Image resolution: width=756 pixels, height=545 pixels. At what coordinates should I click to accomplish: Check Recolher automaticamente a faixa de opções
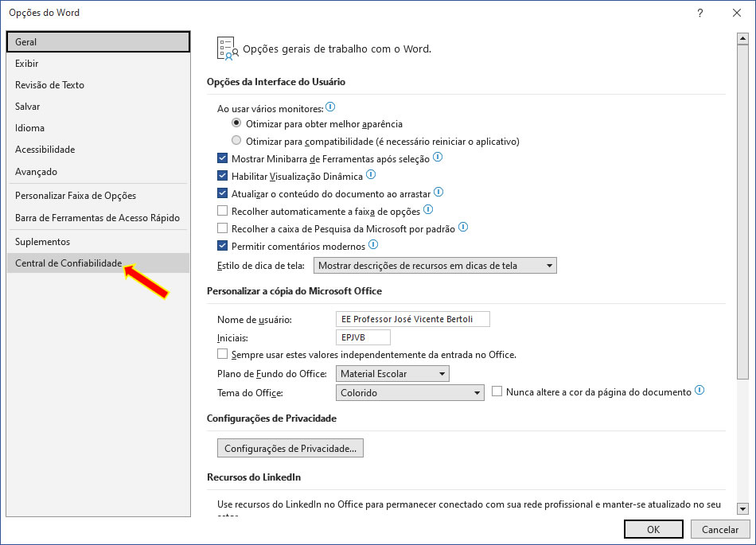[222, 211]
